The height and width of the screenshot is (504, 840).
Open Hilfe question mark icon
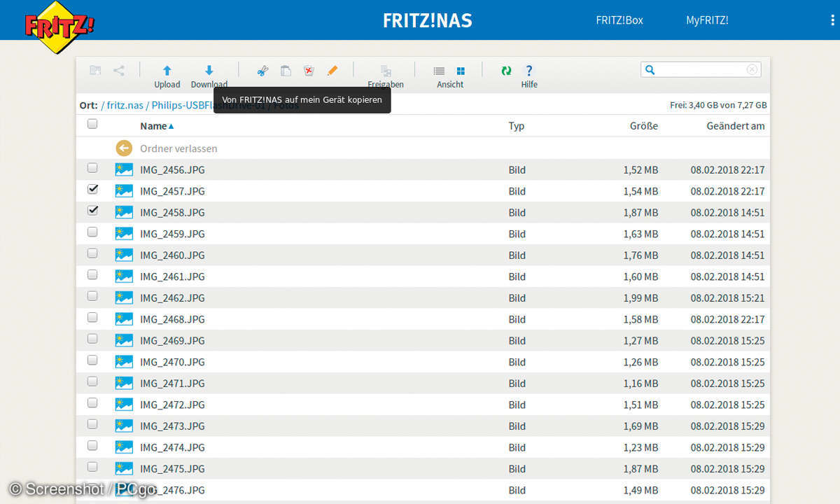click(529, 71)
